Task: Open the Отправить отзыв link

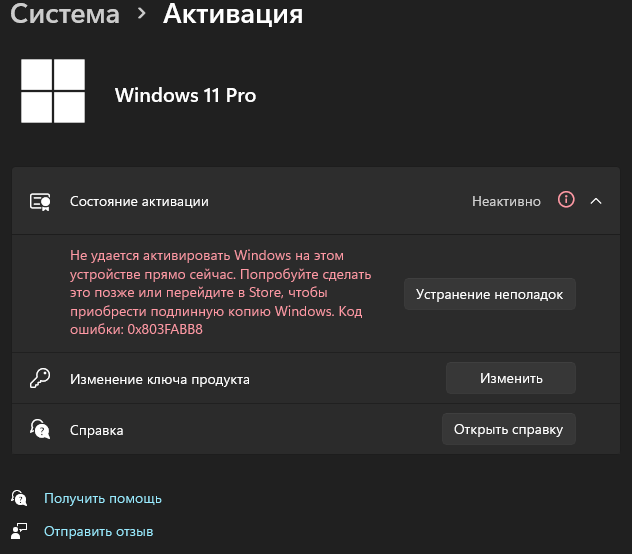Action: (99, 531)
